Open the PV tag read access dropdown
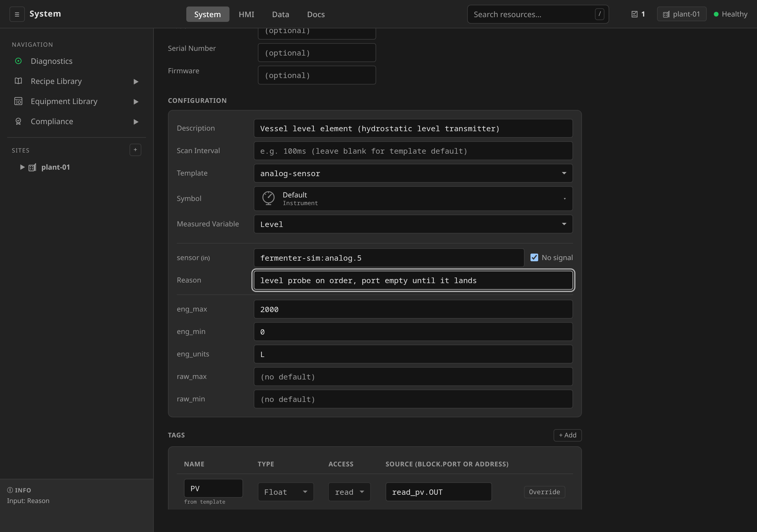 click(349, 492)
